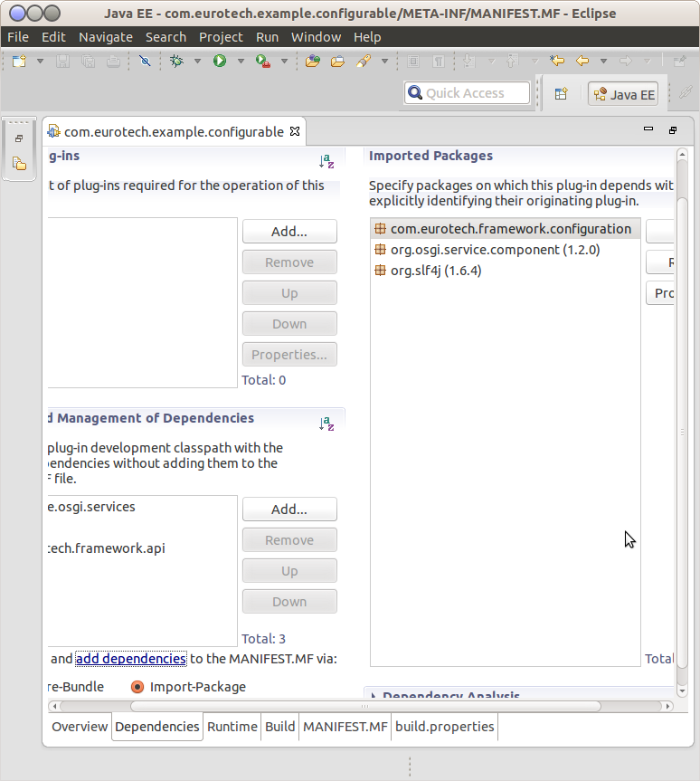This screenshot has width=700, height=781.
Task: Open the Project menu
Action: pyautogui.click(x=221, y=37)
